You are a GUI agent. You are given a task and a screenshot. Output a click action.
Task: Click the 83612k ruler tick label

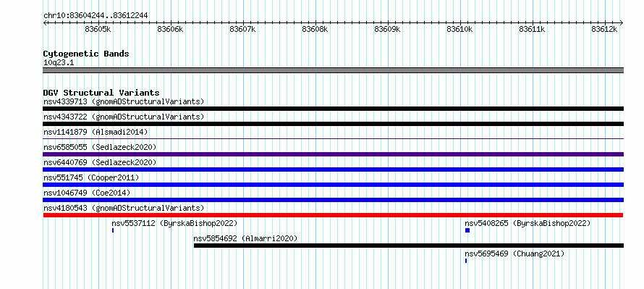[x=604, y=29]
